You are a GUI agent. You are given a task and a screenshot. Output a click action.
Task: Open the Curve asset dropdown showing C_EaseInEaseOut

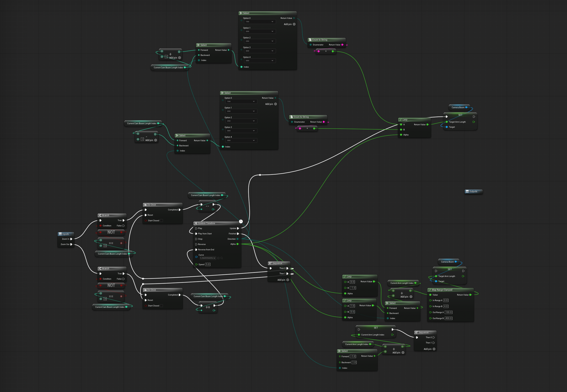pyautogui.click(x=207, y=258)
